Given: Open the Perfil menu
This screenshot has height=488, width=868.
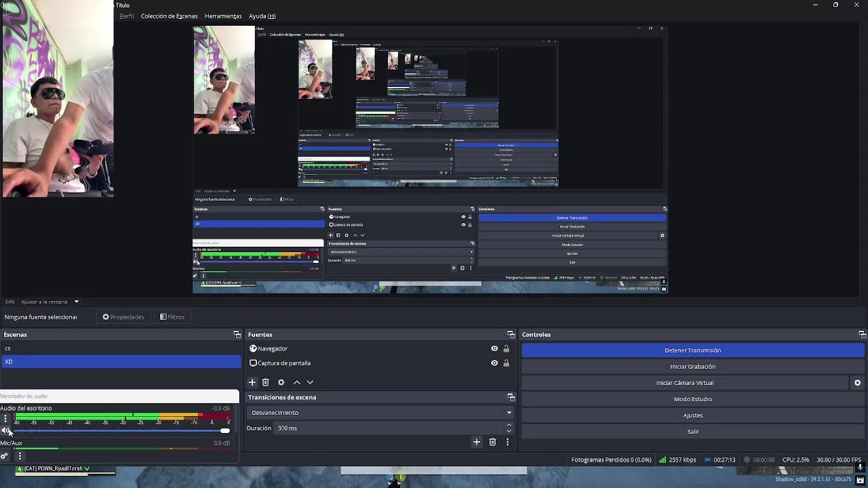Looking at the screenshot, I should (x=127, y=16).
